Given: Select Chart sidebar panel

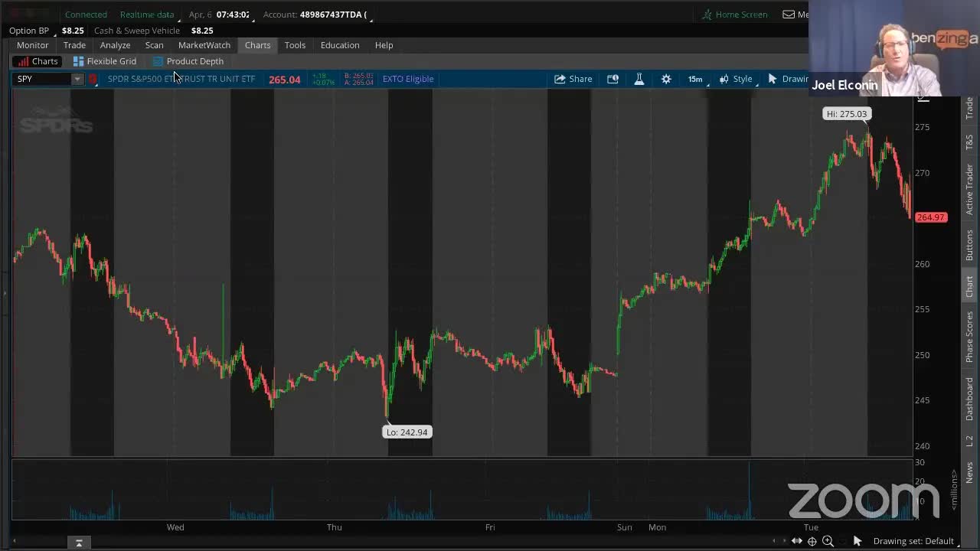Looking at the screenshot, I should click(969, 287).
